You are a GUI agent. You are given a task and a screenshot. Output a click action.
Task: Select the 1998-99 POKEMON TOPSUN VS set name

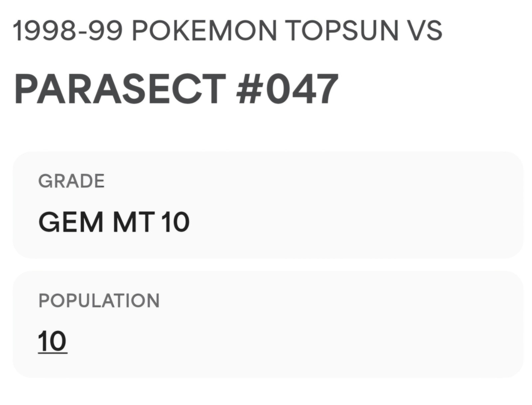[x=227, y=31]
